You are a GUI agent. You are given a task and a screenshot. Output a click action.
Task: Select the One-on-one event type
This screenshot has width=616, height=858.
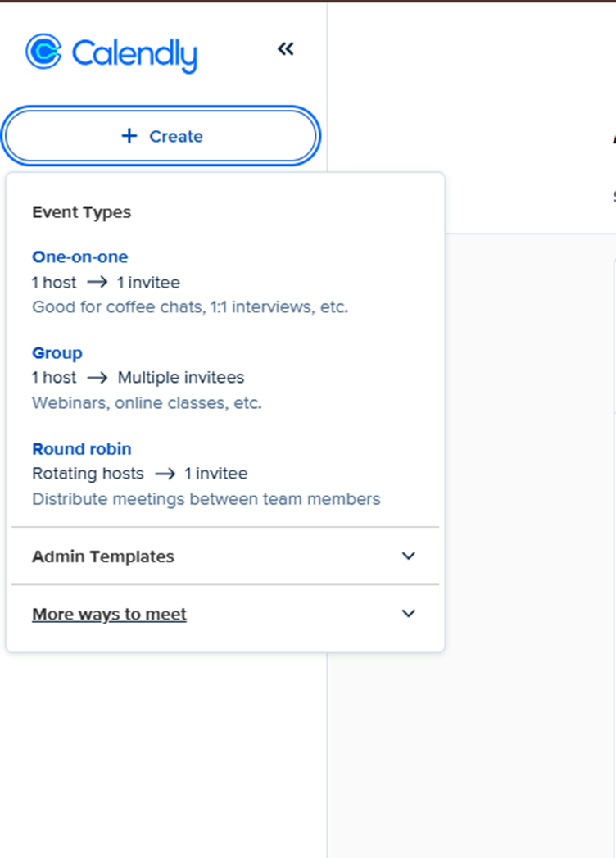[79, 256]
